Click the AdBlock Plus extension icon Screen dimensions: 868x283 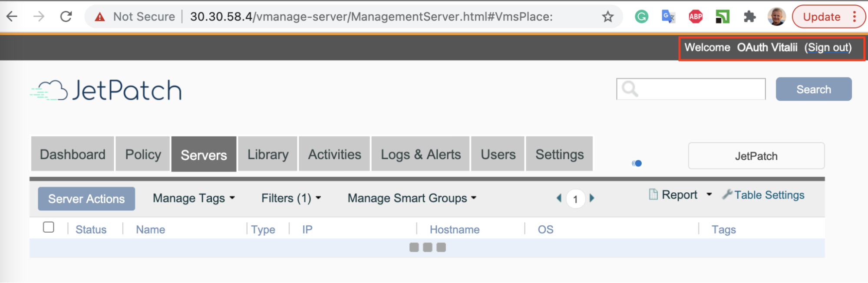(x=696, y=17)
